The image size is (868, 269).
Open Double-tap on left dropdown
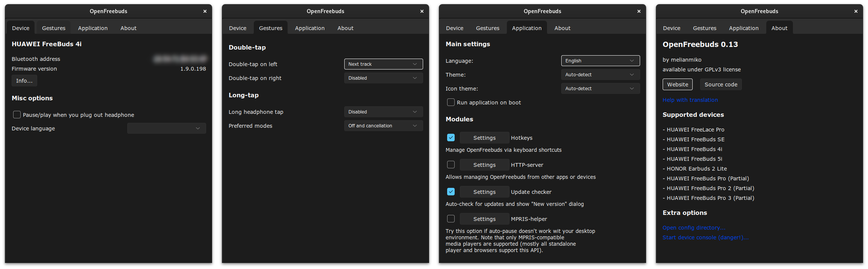pyautogui.click(x=384, y=64)
